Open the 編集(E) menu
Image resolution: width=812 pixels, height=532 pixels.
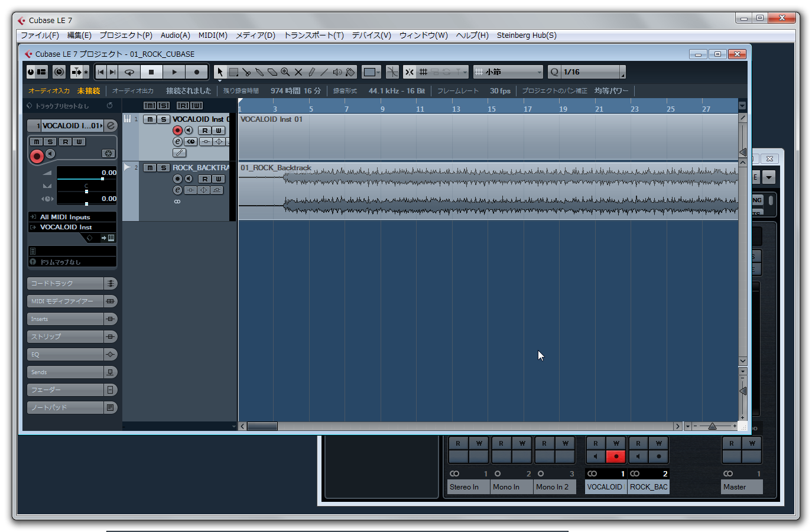tap(79, 35)
